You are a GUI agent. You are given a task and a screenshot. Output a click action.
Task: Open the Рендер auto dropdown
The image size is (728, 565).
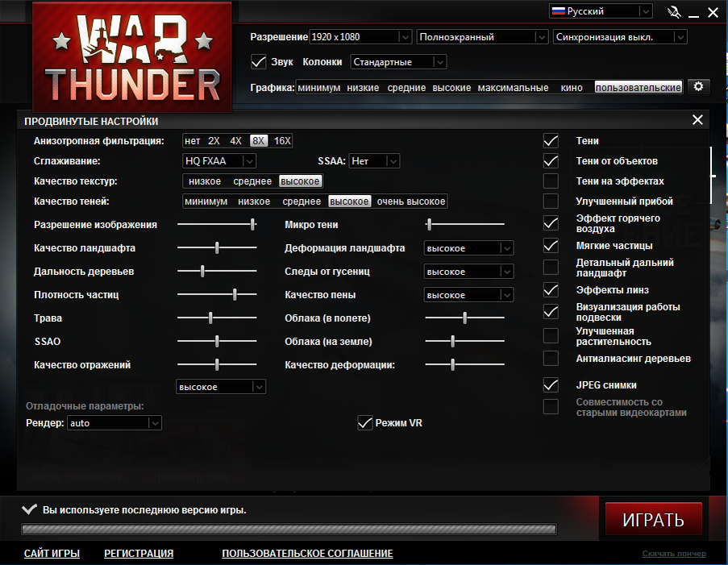point(114,423)
